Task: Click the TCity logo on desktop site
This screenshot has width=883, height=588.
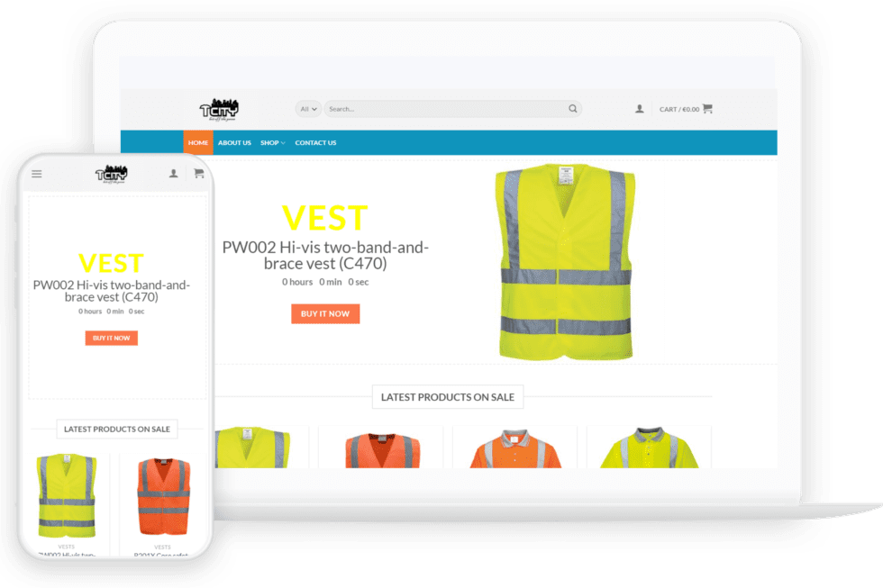Action: (219, 109)
